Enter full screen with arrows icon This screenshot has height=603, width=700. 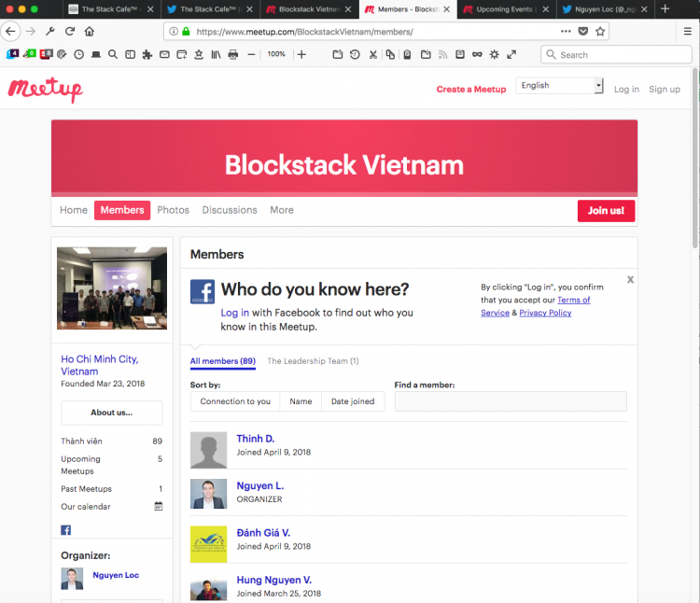tap(511, 54)
